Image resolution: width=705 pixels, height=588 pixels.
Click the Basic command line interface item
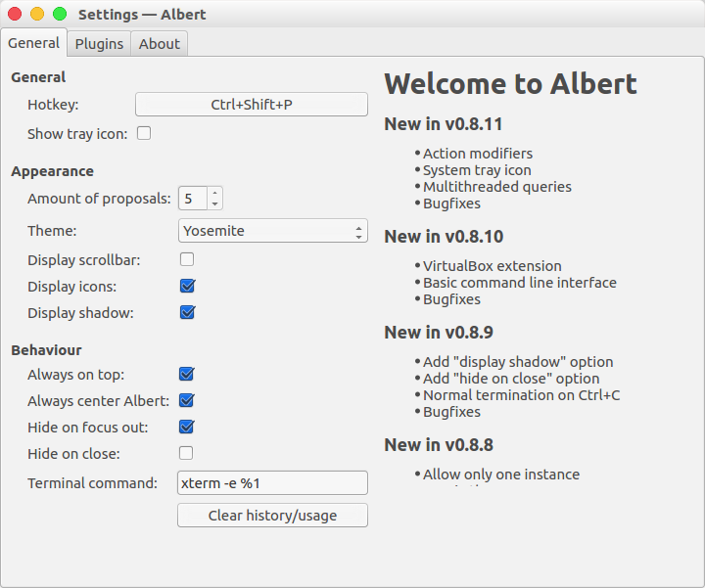click(520, 283)
